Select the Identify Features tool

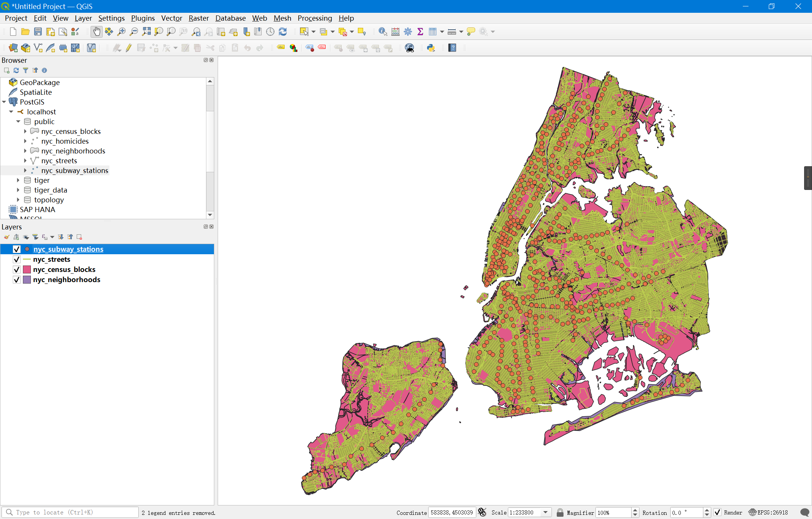point(383,32)
